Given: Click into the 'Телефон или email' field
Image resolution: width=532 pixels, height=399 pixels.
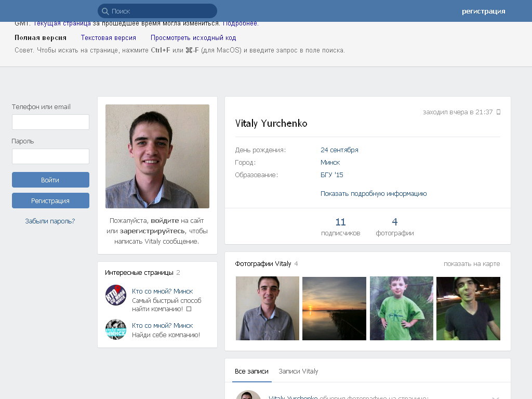Looking at the screenshot, I should tap(50, 122).
